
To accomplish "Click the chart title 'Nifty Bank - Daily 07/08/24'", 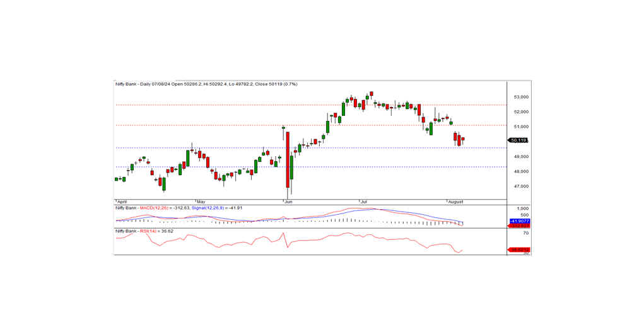I will [142, 84].
